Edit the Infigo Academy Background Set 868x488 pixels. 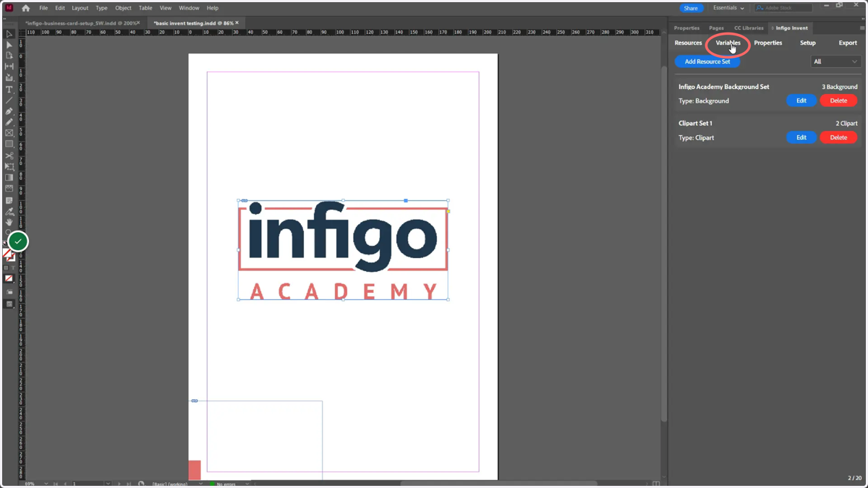pyautogui.click(x=801, y=100)
